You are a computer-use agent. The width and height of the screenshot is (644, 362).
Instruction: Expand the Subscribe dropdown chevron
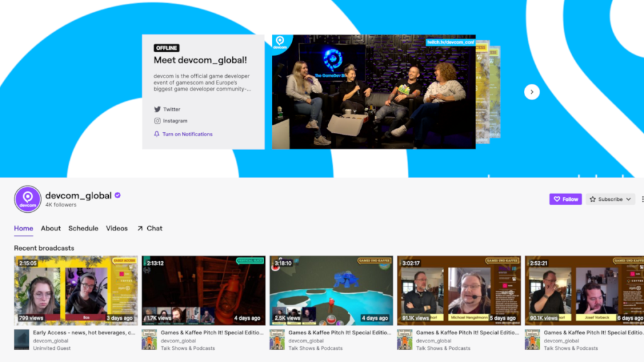pyautogui.click(x=628, y=199)
